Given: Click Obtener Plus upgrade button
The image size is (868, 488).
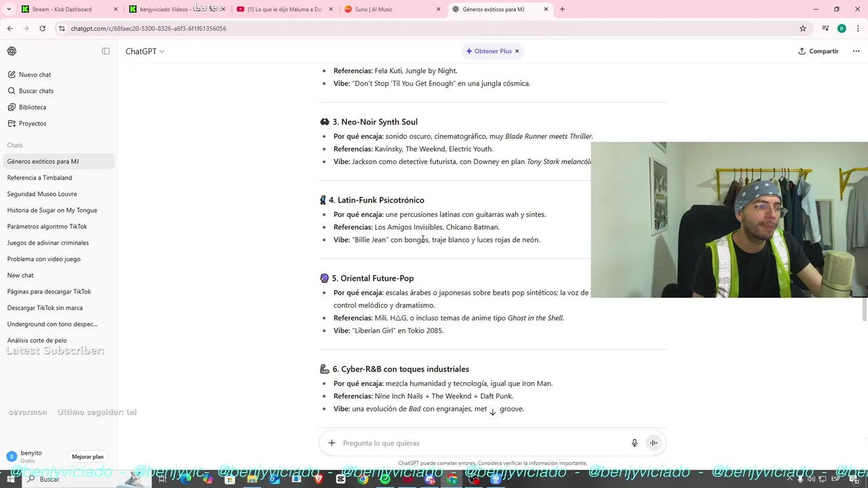Looking at the screenshot, I should tap(488, 51).
